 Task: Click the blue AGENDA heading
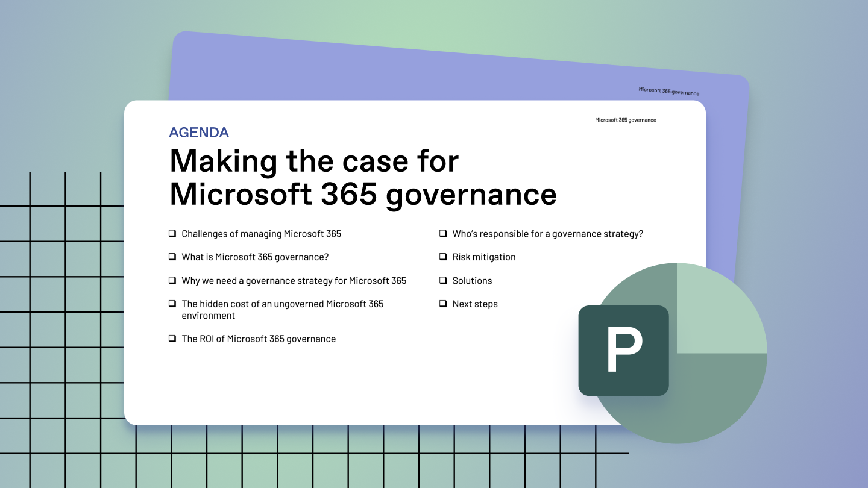click(199, 133)
